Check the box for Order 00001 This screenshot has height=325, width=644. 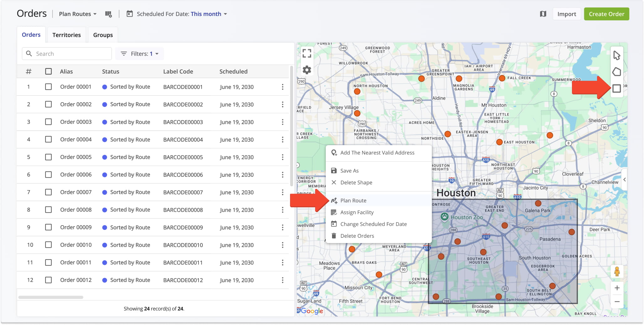coord(49,87)
